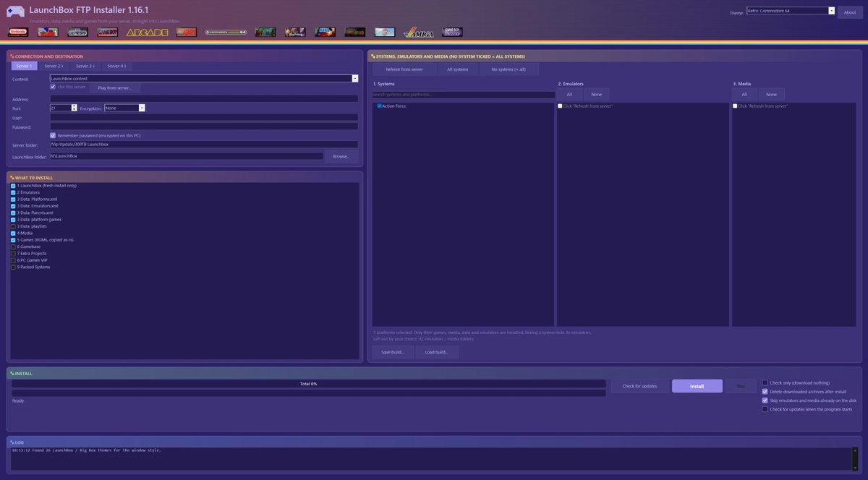The height and width of the screenshot is (480, 868).
Task: Browse for the LaunchBox folder
Action: (x=341, y=156)
